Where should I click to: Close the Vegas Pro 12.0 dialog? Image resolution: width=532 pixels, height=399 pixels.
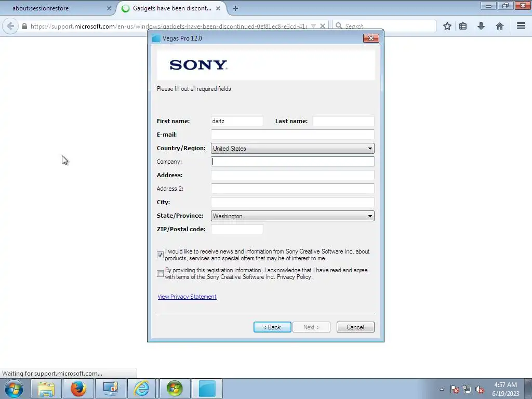[371, 38]
